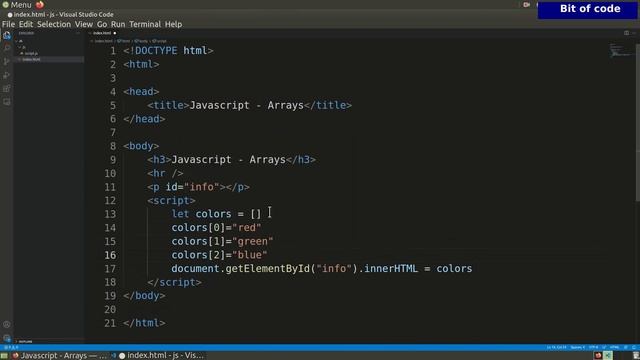This screenshot has width=640, height=360.
Task: Open the Help menu
Action: coord(173,24)
